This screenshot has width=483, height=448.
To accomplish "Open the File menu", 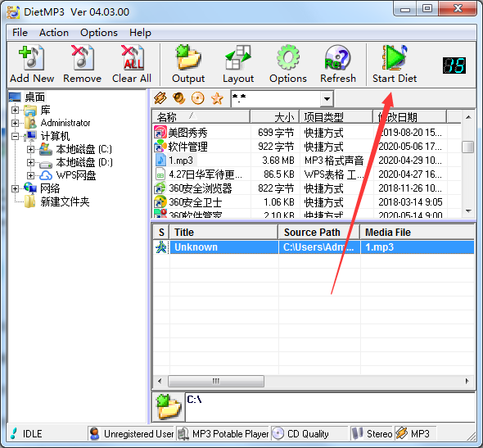I will click(x=20, y=33).
